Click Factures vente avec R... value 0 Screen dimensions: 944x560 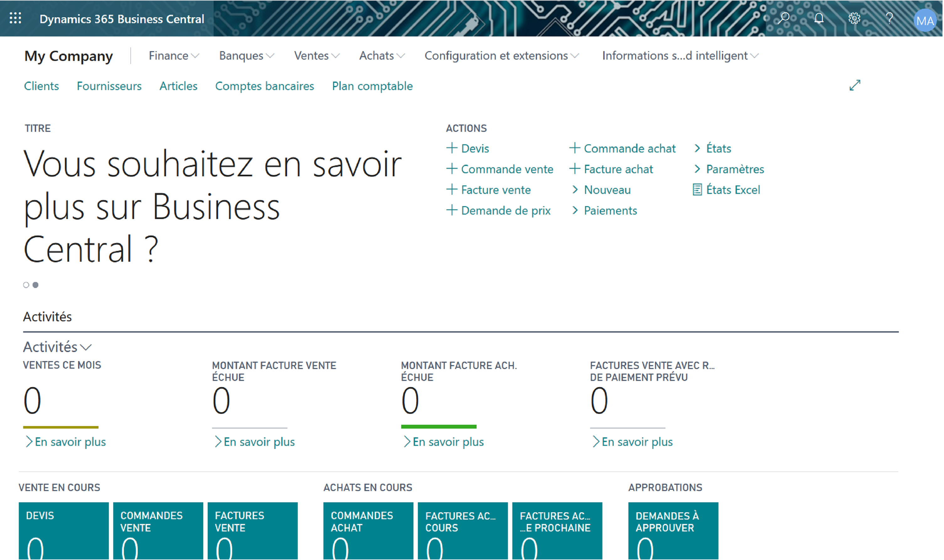pos(600,401)
